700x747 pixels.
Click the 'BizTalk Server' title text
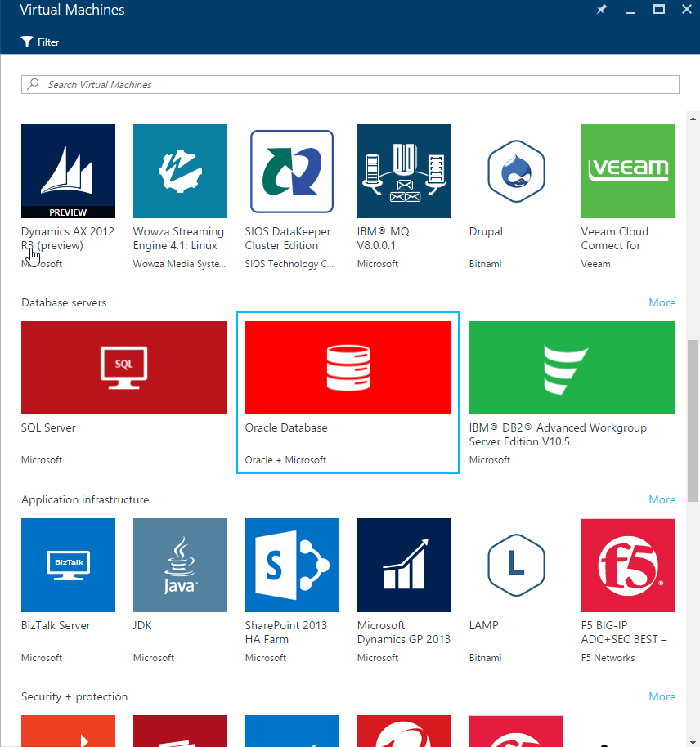tap(56, 625)
